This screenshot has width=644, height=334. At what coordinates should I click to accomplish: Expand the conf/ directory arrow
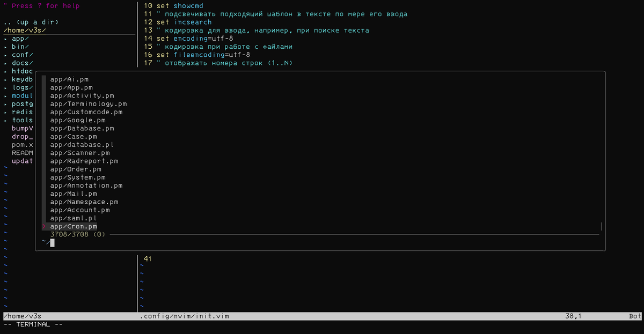point(5,55)
